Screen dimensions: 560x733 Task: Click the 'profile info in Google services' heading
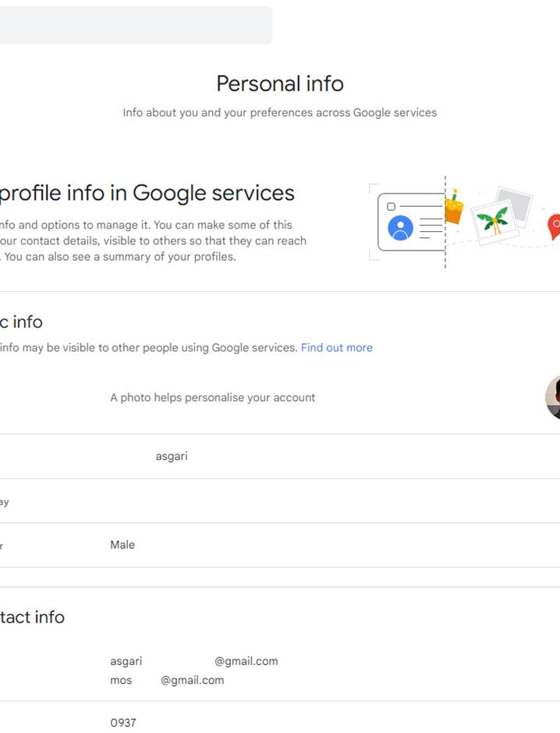pos(147,194)
